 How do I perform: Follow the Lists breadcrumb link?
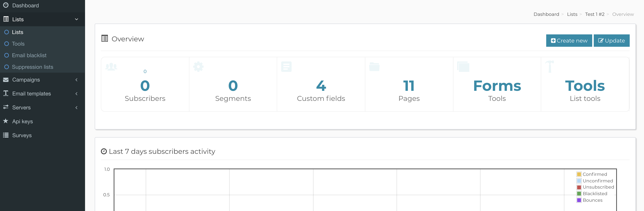coord(572,14)
